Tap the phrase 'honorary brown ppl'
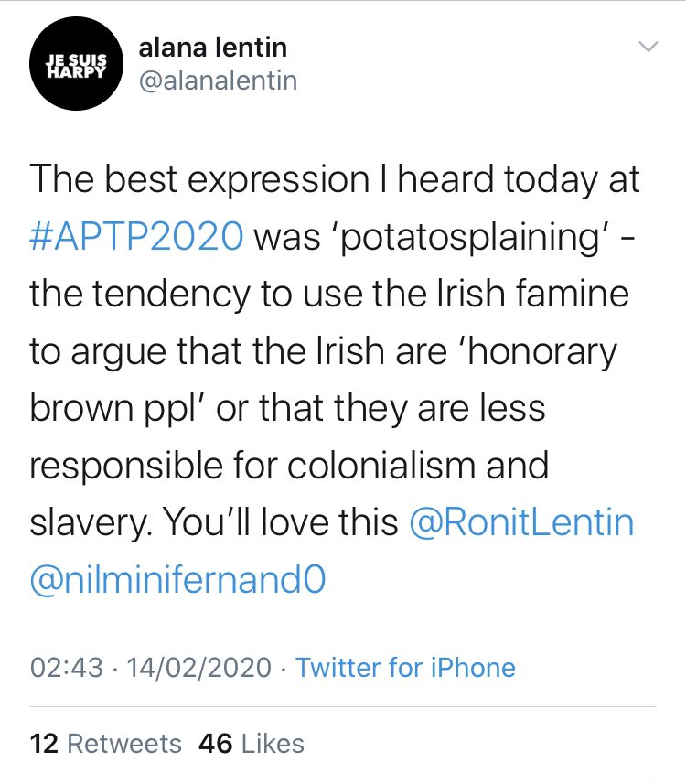Image resolution: width=686 pixels, height=784 pixels. pyautogui.click(x=324, y=380)
